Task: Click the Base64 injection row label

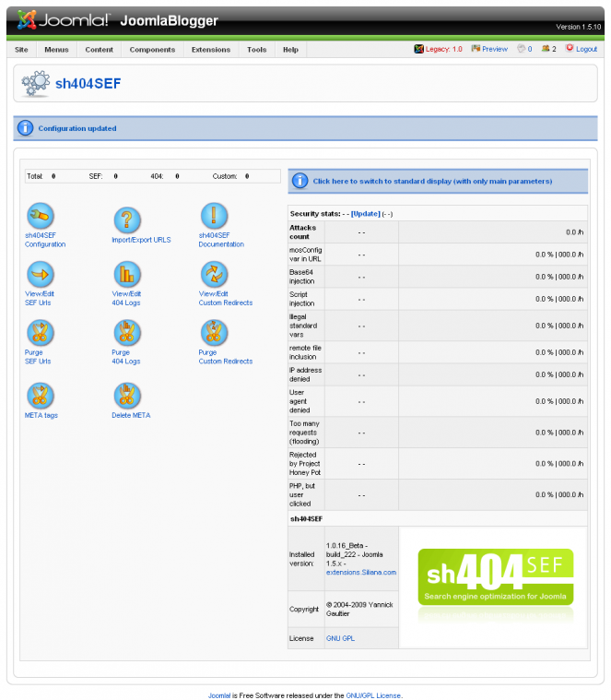Action: [302, 277]
